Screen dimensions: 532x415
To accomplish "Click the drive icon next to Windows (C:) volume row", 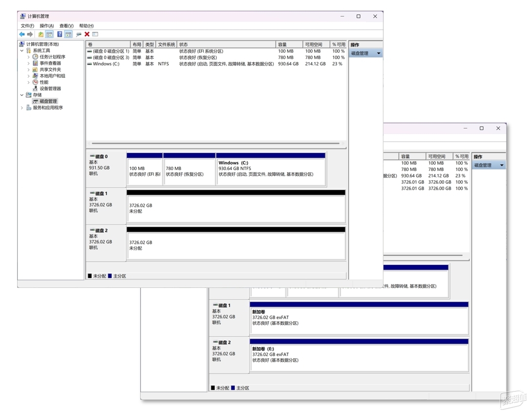I will 89,64.
